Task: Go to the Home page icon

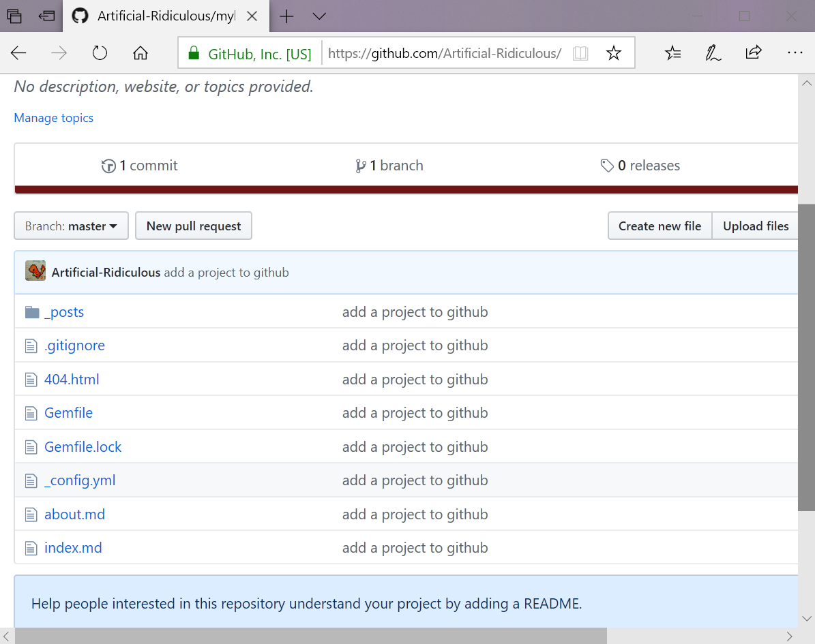Action: pyautogui.click(x=140, y=53)
